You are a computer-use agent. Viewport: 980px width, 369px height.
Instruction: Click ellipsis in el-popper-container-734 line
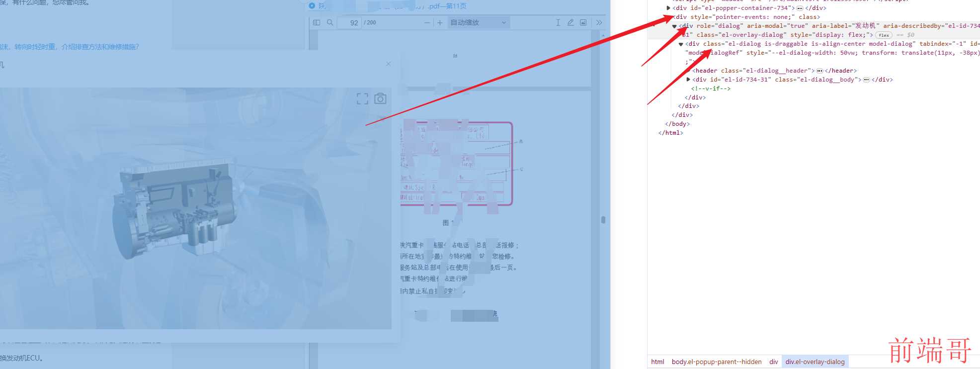click(800, 8)
